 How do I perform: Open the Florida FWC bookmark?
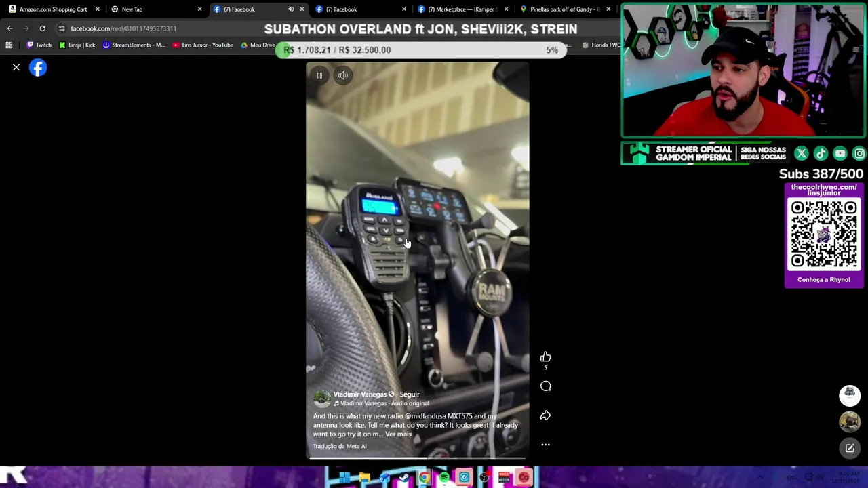click(601, 45)
